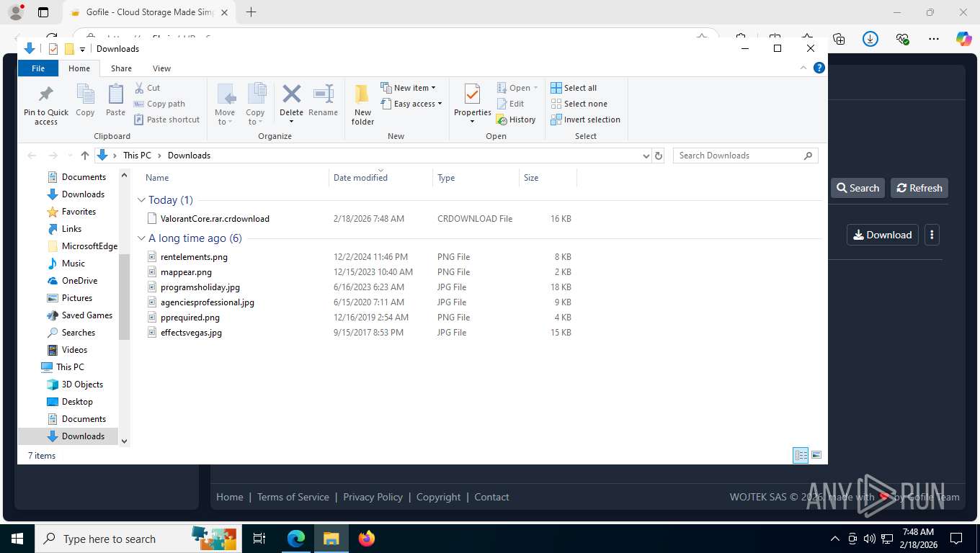The image size is (980, 553).
Task: Click Edit in Open group
Action: pyautogui.click(x=510, y=104)
